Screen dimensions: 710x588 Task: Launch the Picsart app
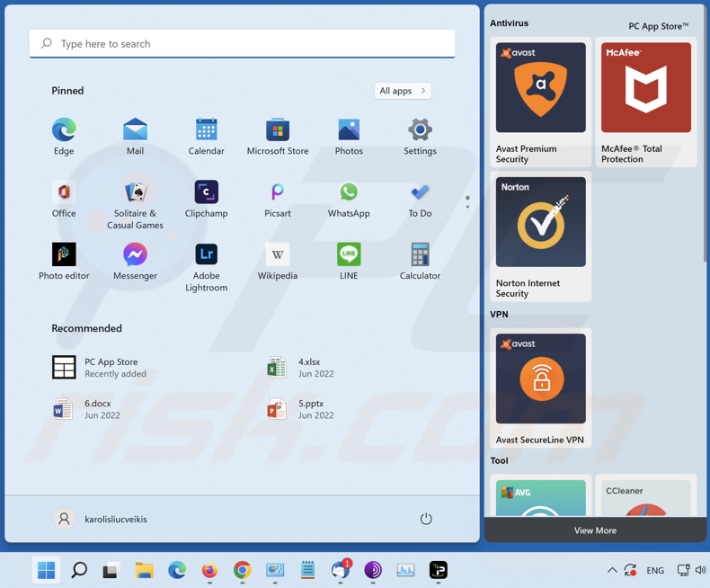(278, 199)
